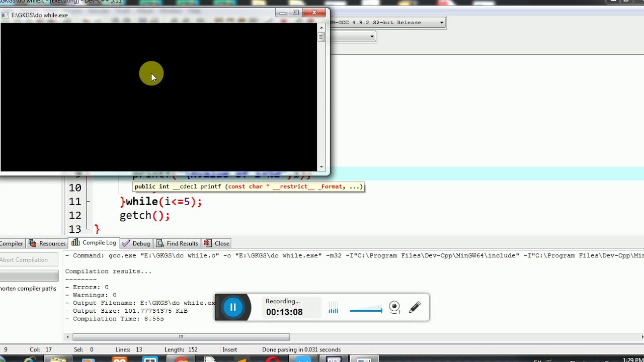Image resolution: width=644 pixels, height=362 pixels.
Task: Click the 'Errors: 0' log line
Action: point(87,287)
